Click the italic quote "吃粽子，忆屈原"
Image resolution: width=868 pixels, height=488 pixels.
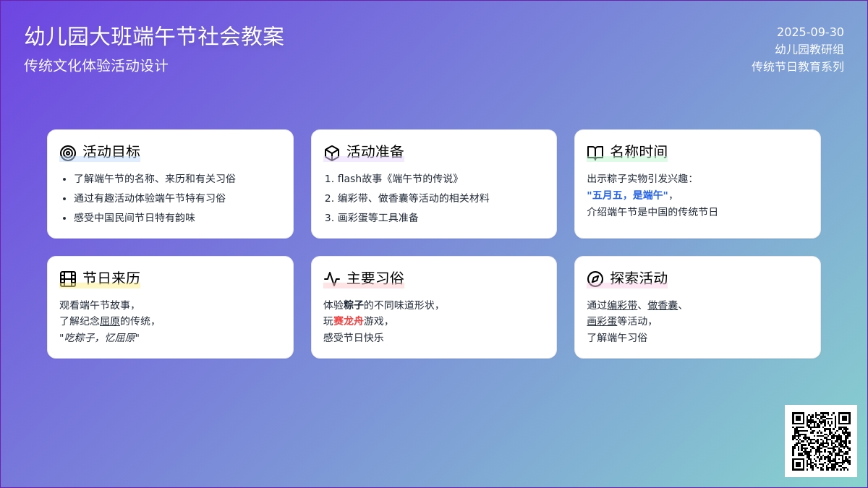99,338
